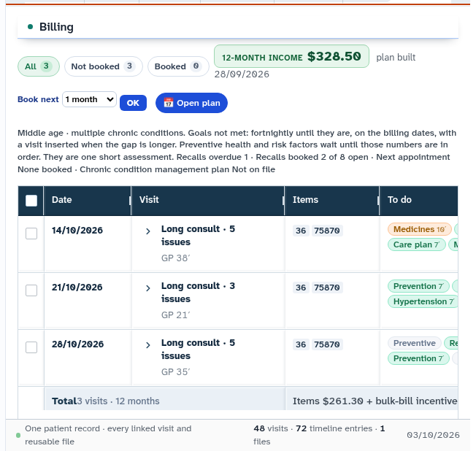Expand the 14/10/2026 long consult row
The width and height of the screenshot is (476, 451).
tap(148, 231)
